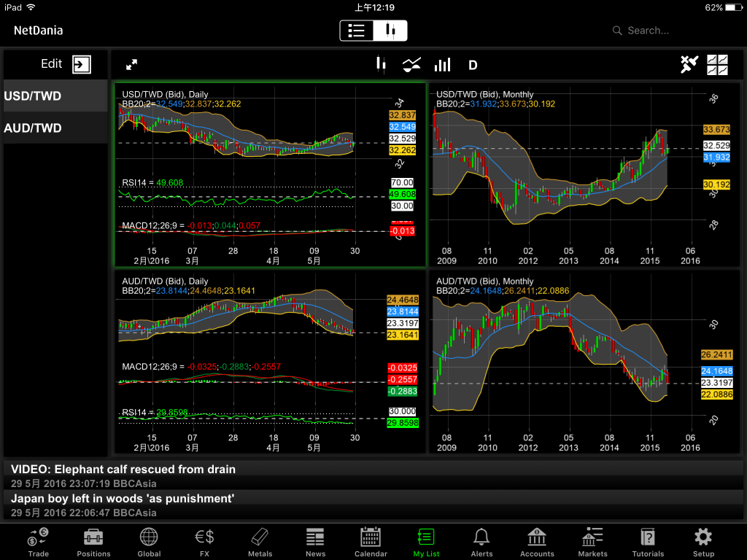The image size is (747, 560).
Task: Open the D timeframe selector
Action: [473, 65]
